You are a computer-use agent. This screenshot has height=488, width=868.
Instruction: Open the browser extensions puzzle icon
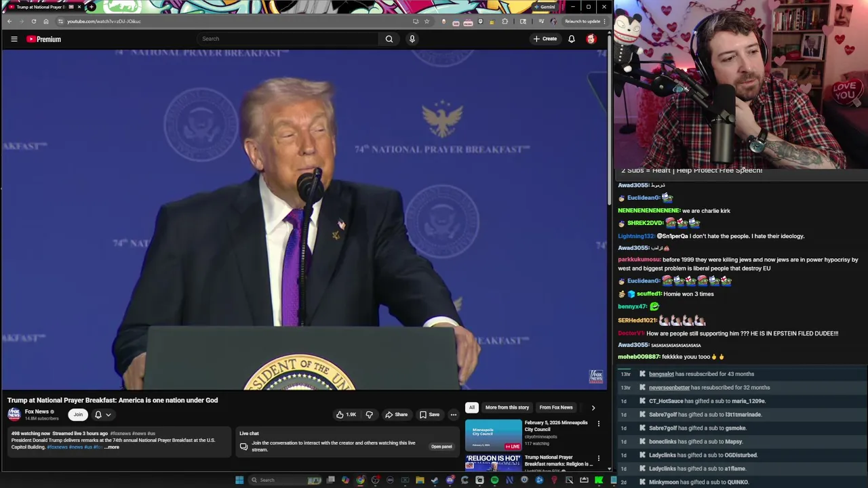click(x=505, y=21)
